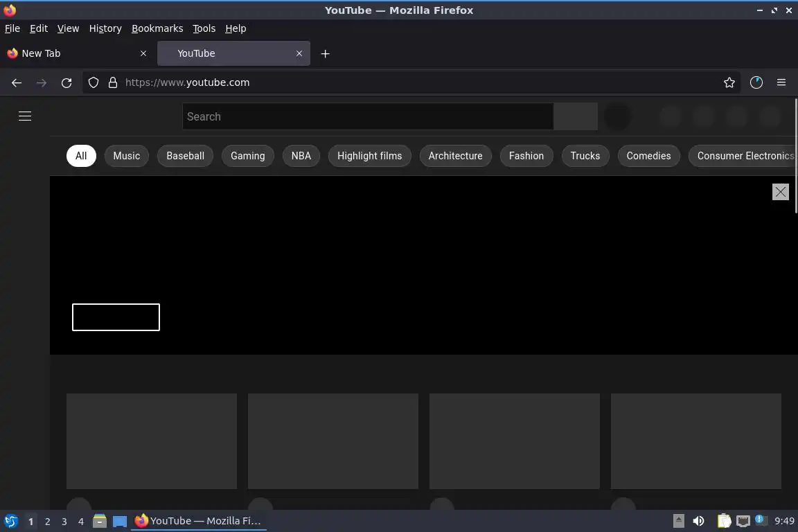Select the Fashion chip
This screenshot has width=798, height=532.
coord(526,156)
